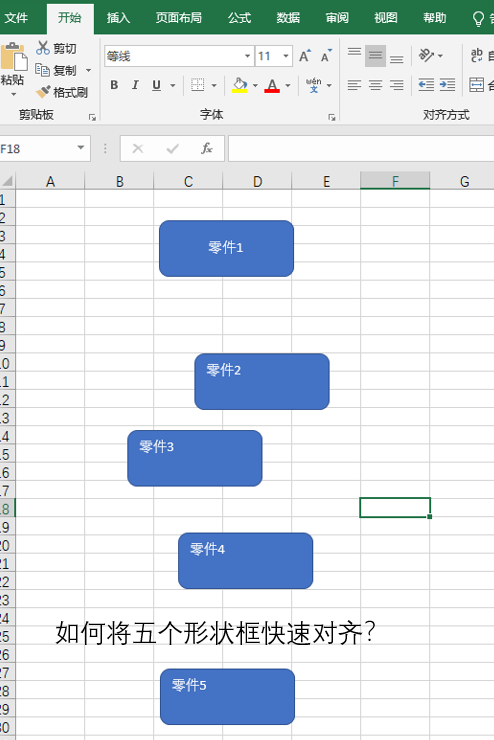Increase font size with large A icon

305,56
